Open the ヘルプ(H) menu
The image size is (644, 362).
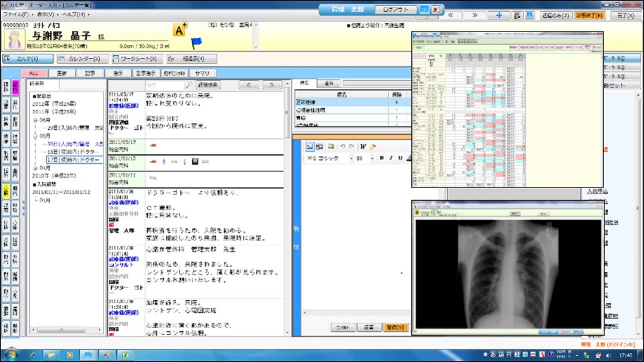pos(75,15)
